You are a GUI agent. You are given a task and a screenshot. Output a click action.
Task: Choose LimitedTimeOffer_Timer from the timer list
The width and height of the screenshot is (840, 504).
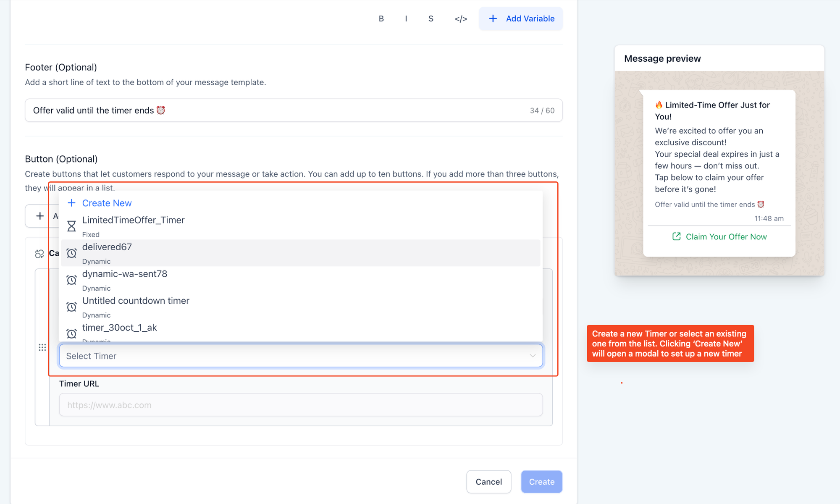pyautogui.click(x=133, y=220)
